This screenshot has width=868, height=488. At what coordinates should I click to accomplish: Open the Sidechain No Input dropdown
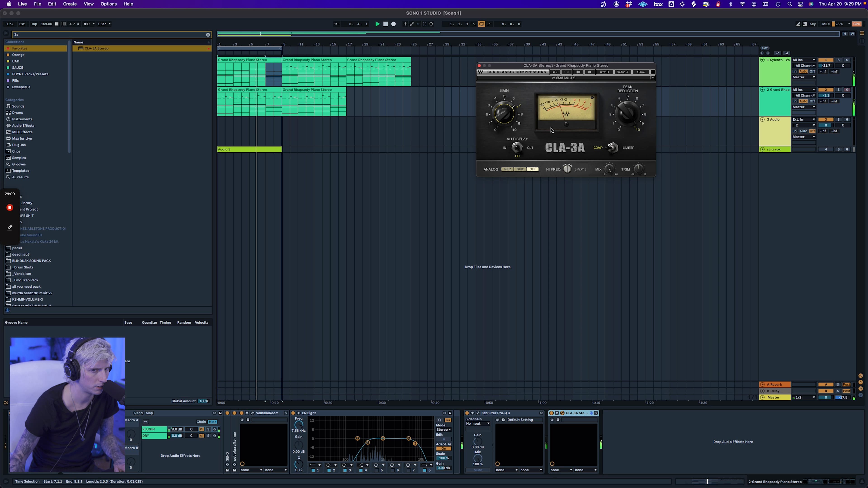click(477, 424)
